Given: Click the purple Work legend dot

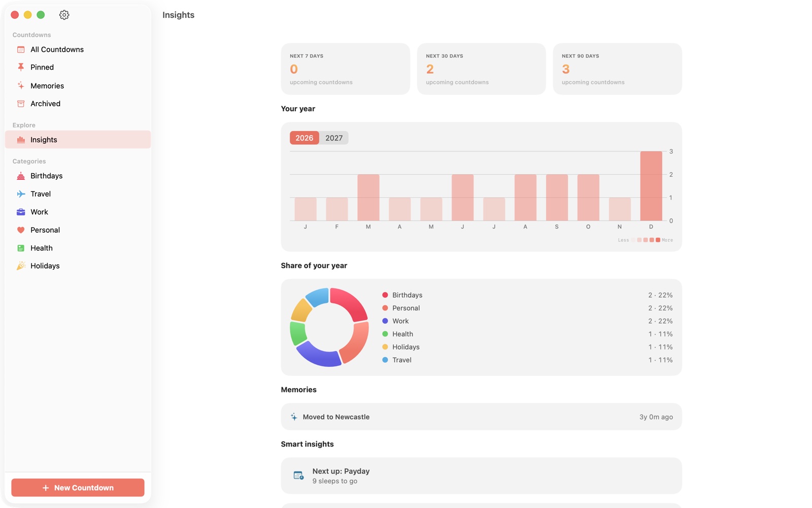Looking at the screenshot, I should 385,321.
